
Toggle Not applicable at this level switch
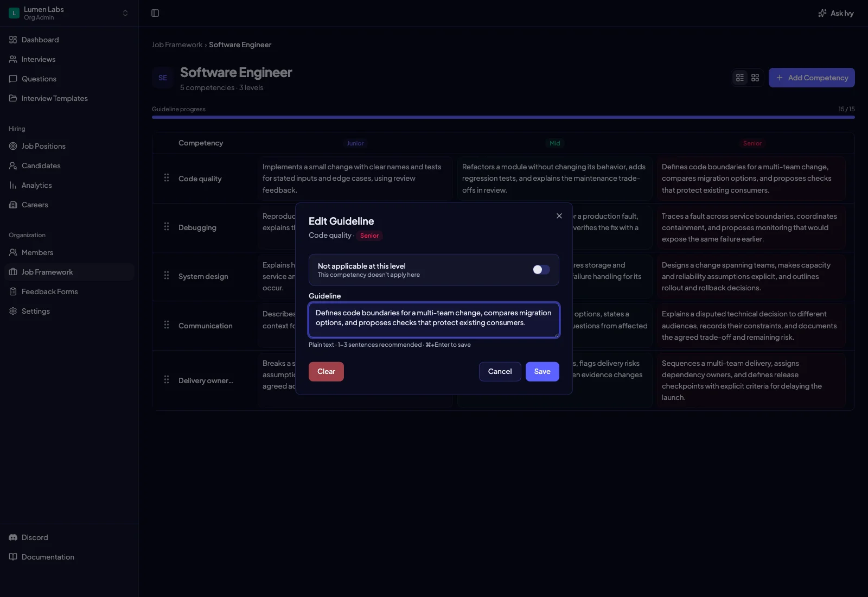pos(541,270)
